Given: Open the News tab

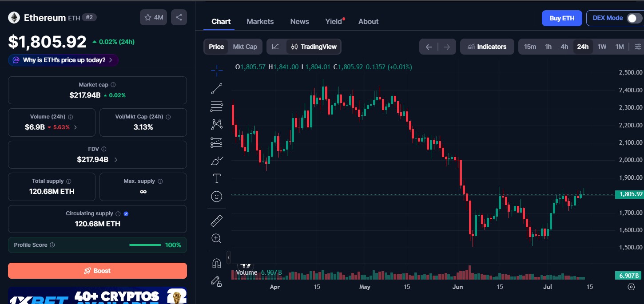Looking at the screenshot, I should click(300, 21).
